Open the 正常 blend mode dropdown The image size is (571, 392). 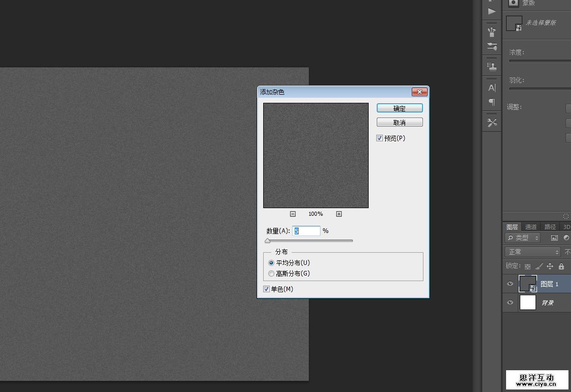[532, 252]
